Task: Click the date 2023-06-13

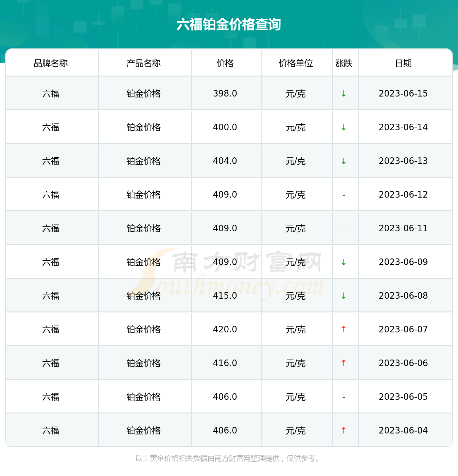Action: pyautogui.click(x=403, y=161)
